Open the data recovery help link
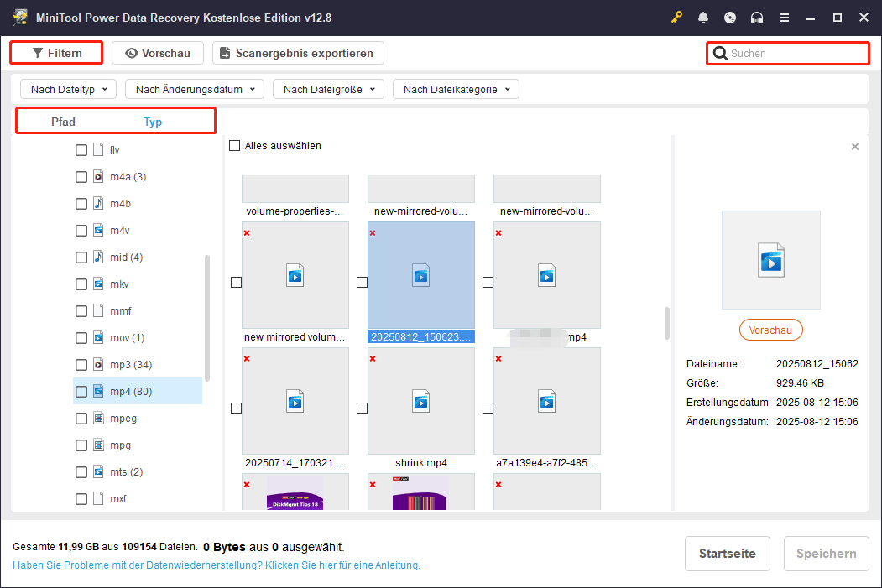Screen dimensions: 882x588 tap(216, 565)
